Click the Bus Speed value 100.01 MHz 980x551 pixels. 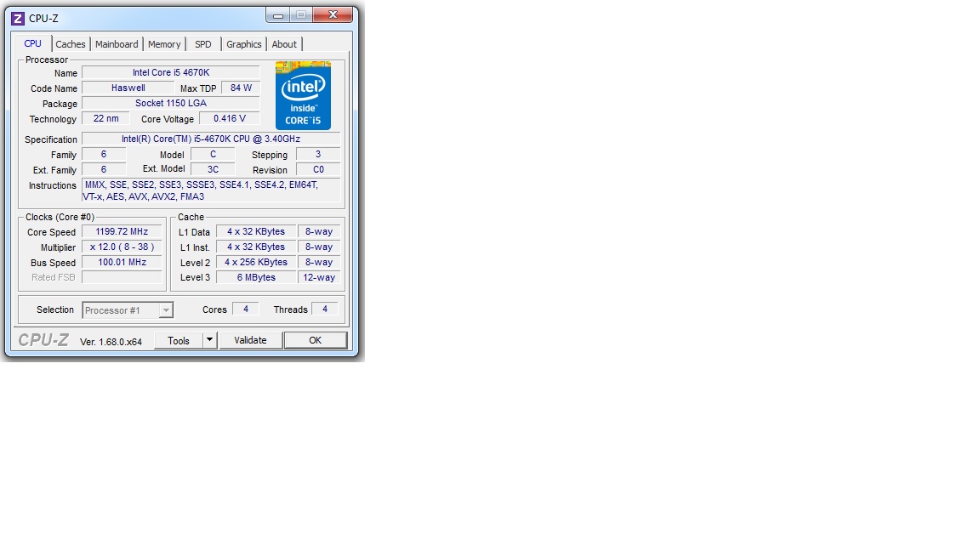(122, 263)
